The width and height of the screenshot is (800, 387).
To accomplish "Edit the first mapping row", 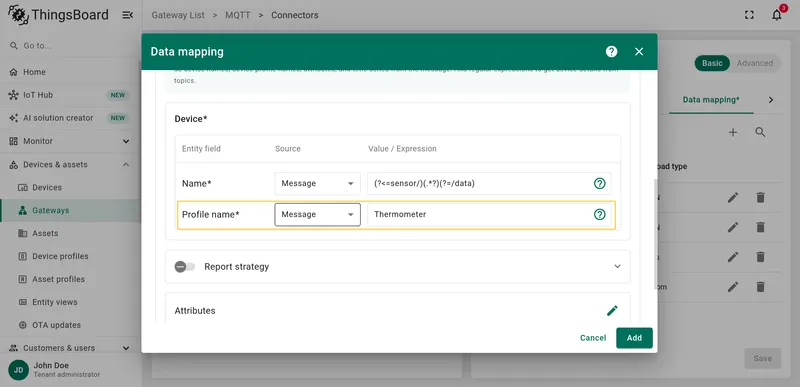I will click(733, 197).
